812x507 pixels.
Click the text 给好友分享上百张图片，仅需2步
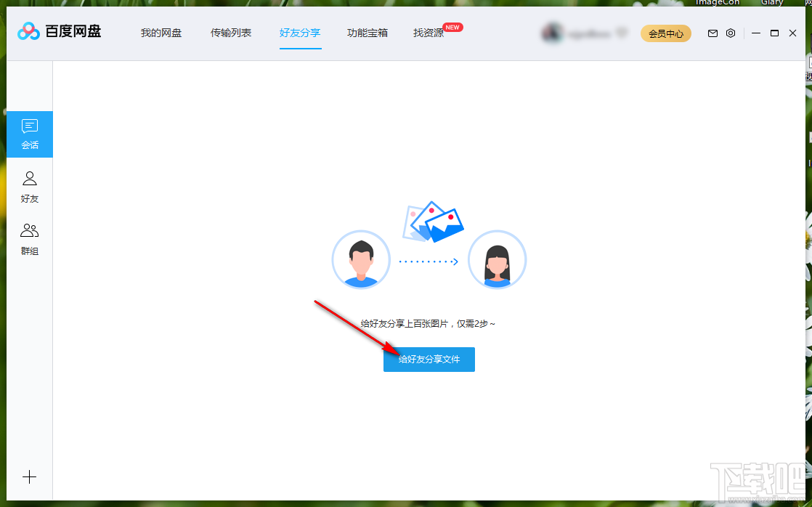click(x=428, y=324)
